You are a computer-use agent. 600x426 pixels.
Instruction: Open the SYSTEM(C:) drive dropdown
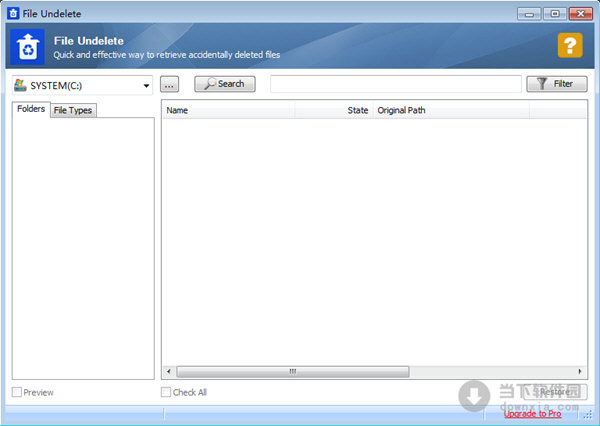[82, 85]
